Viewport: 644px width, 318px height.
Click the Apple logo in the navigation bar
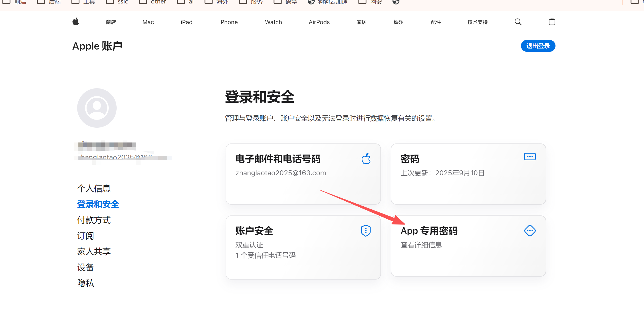coord(76,22)
